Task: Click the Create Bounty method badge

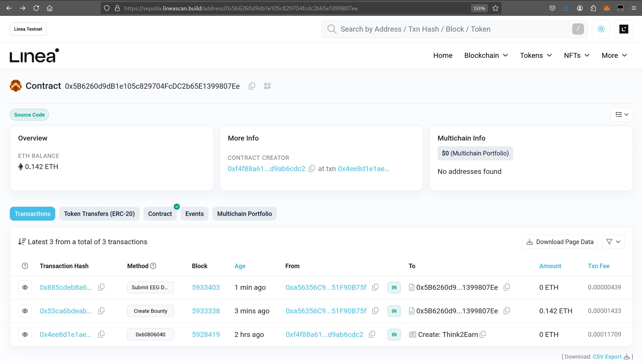Action: click(150, 311)
